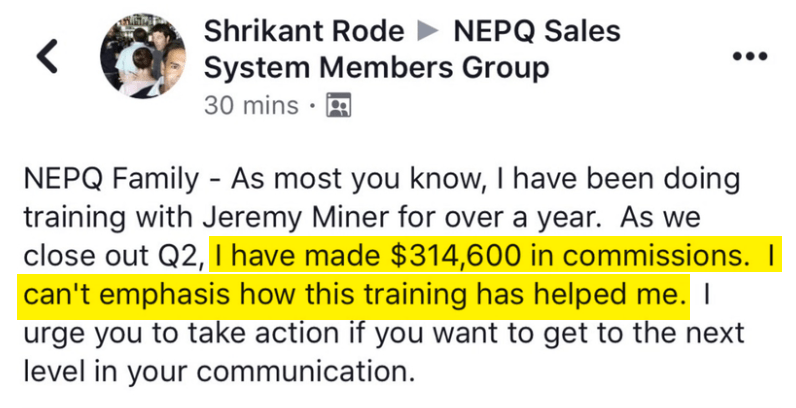Click the 30 mins timestamp
This screenshot has width=796, height=408.
click(x=251, y=106)
